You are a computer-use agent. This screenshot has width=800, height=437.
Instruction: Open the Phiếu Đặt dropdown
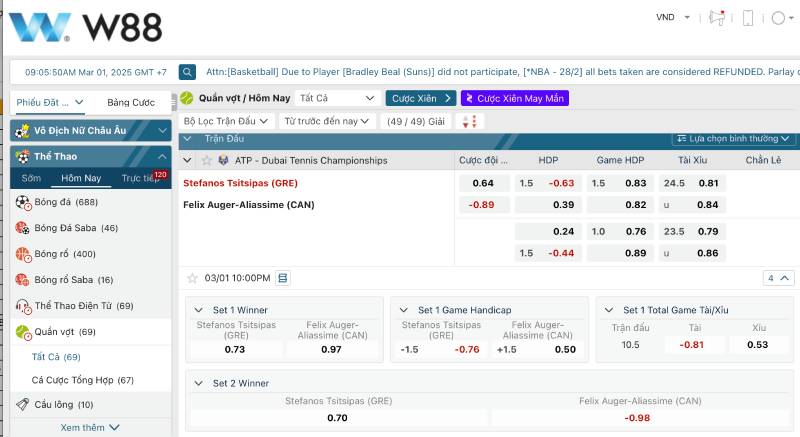coord(49,102)
